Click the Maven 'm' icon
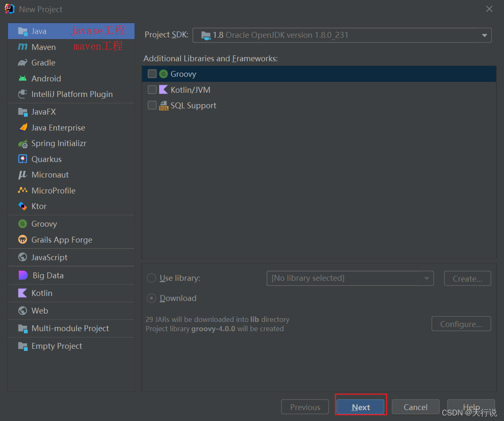Image resolution: width=504 pixels, height=421 pixels. [x=23, y=47]
